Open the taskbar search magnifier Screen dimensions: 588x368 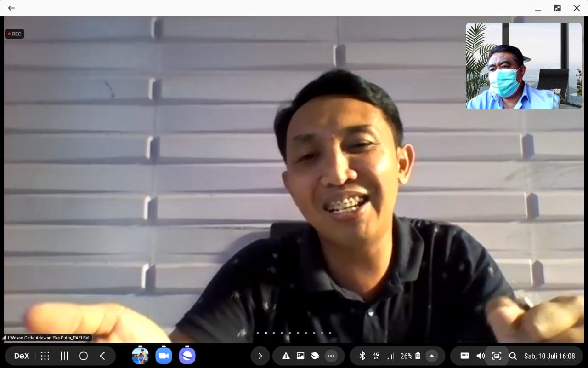pyautogui.click(x=513, y=356)
